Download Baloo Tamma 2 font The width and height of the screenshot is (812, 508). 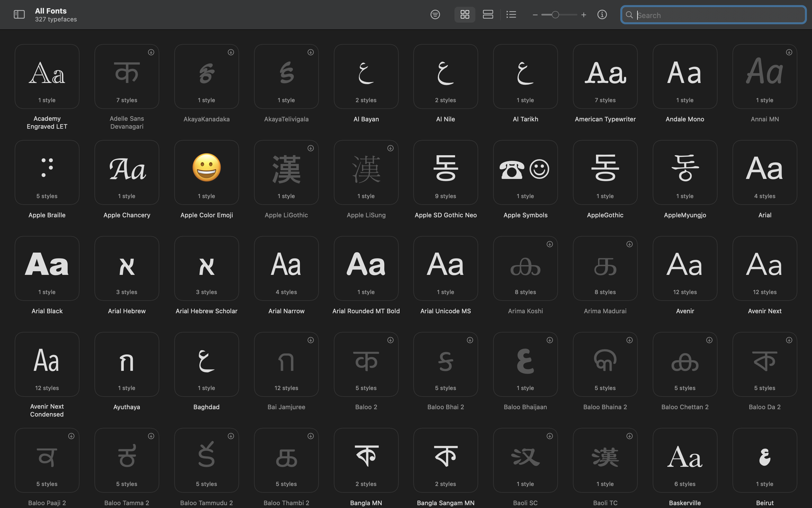[x=151, y=436]
